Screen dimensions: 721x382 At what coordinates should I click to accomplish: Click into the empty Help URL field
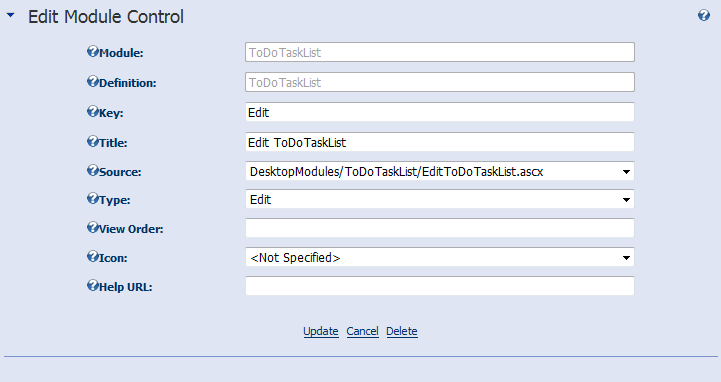440,286
